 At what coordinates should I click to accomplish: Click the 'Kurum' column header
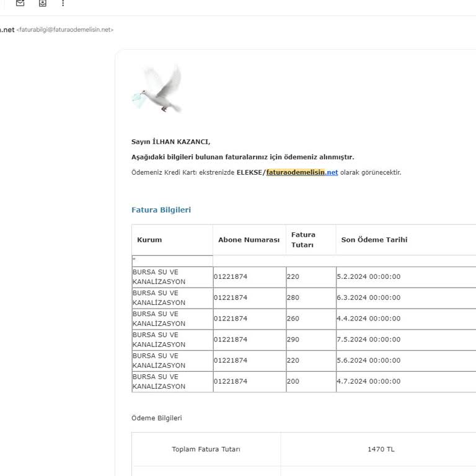click(149, 240)
